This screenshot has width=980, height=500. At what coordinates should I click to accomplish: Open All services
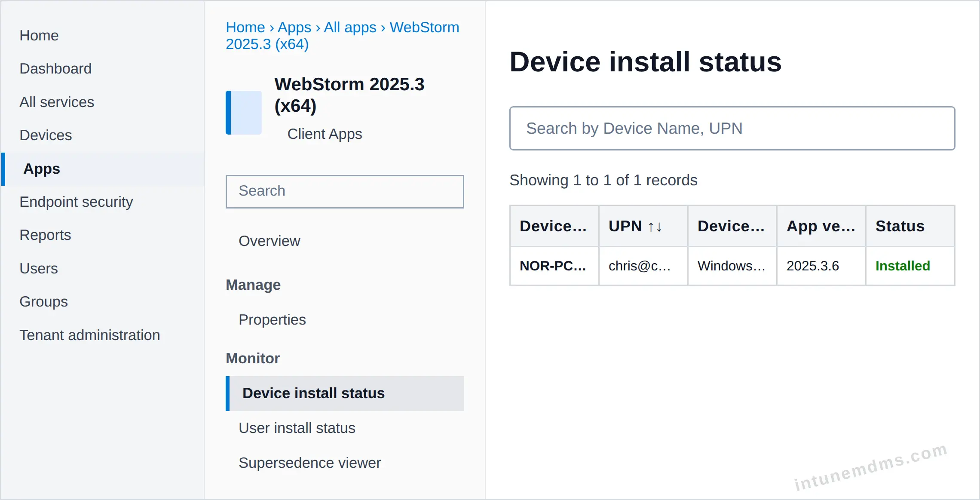coord(57,102)
